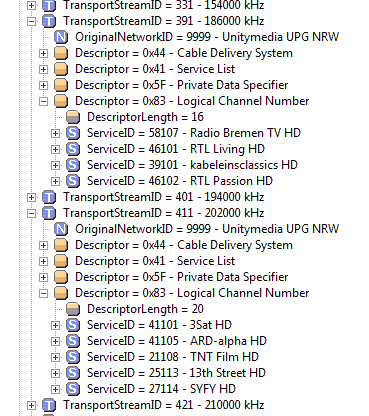The image size is (369, 416).
Task: Select ServiceID 25113 13th Street HD entry
Action: click(176, 373)
